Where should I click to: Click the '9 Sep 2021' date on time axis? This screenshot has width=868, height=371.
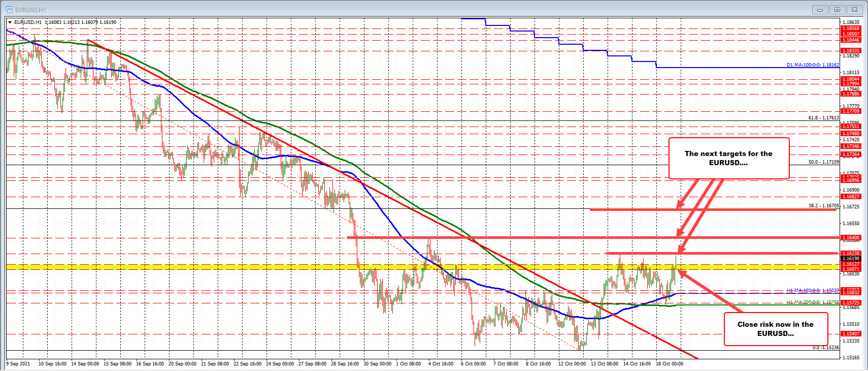18,364
